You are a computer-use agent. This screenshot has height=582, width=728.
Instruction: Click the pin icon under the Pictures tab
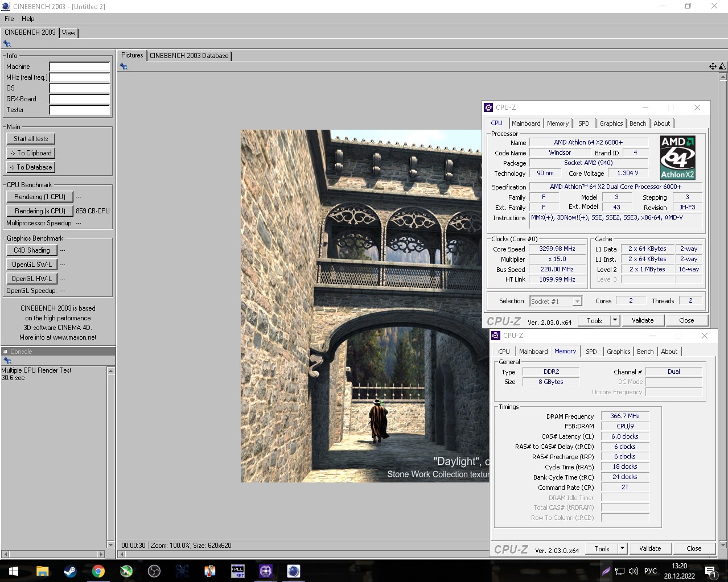point(124,67)
